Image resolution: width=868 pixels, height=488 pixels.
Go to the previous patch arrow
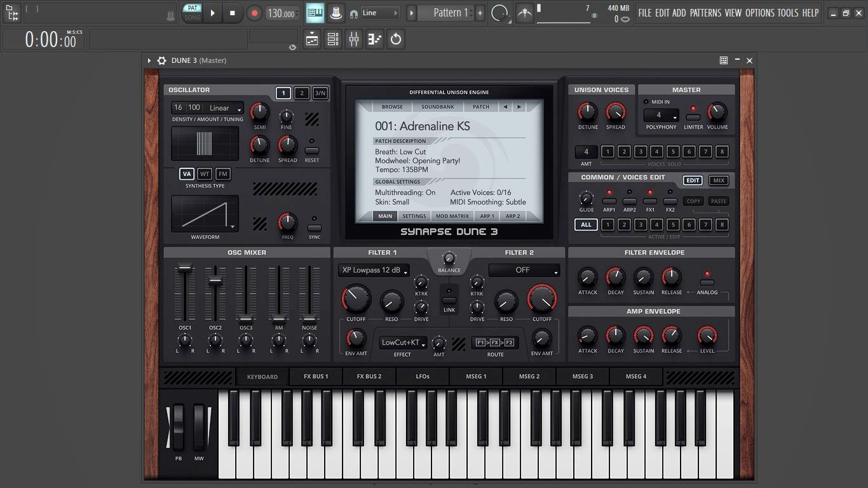[505, 107]
